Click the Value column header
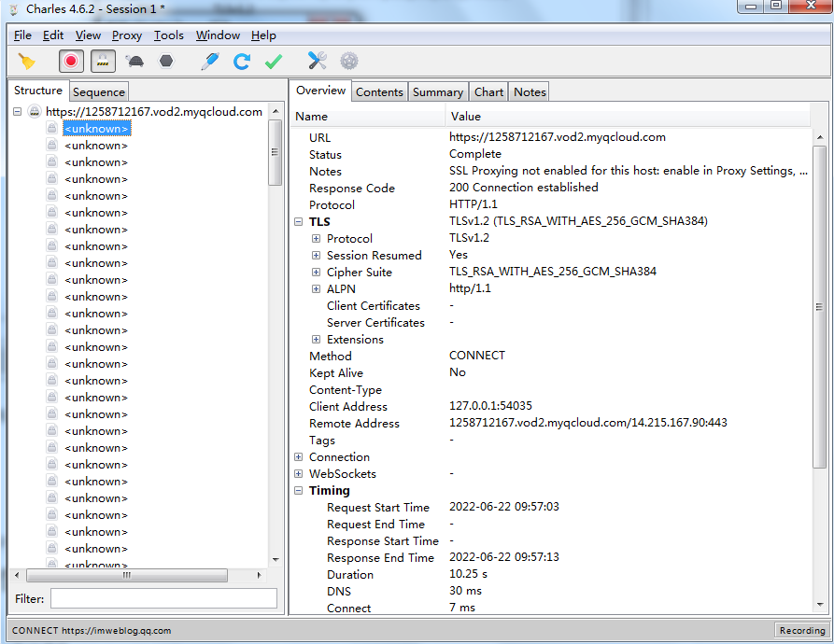Image resolution: width=834 pixels, height=644 pixels. [629, 117]
